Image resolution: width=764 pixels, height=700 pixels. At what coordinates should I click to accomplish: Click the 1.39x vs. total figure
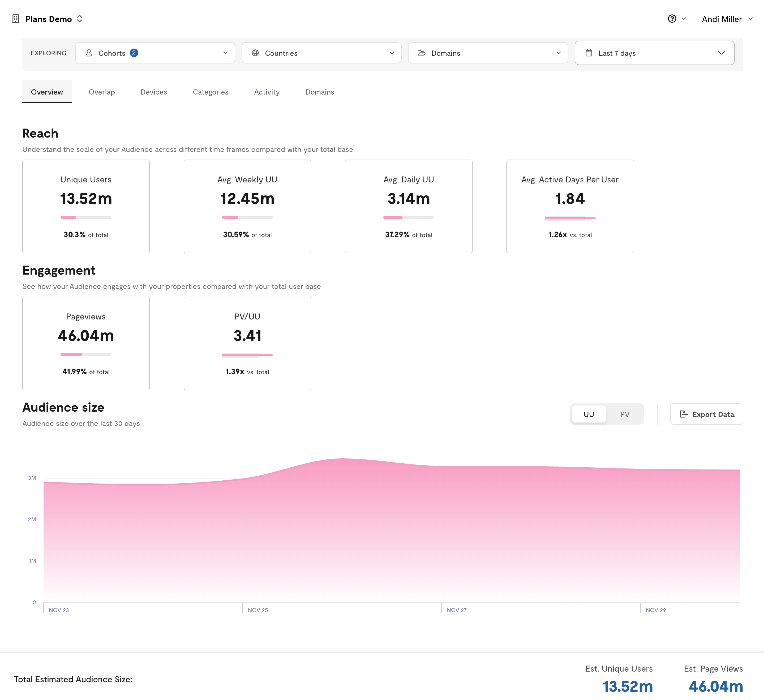(247, 372)
